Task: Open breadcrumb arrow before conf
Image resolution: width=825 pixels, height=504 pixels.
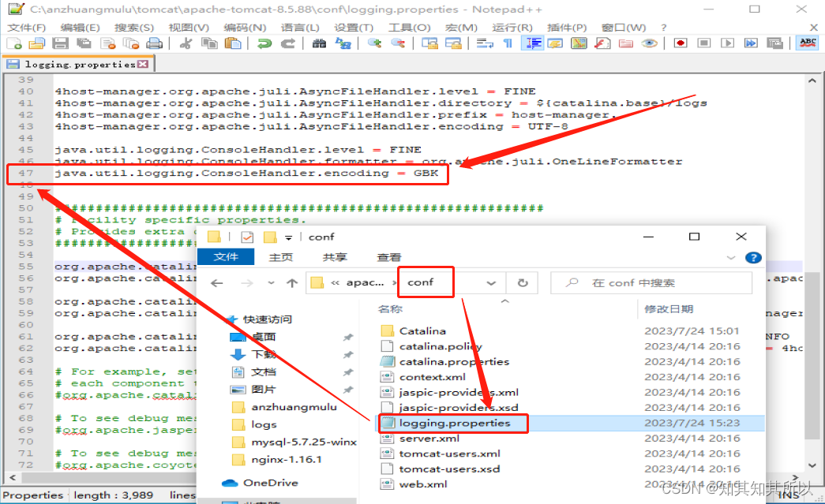Action: point(395,282)
